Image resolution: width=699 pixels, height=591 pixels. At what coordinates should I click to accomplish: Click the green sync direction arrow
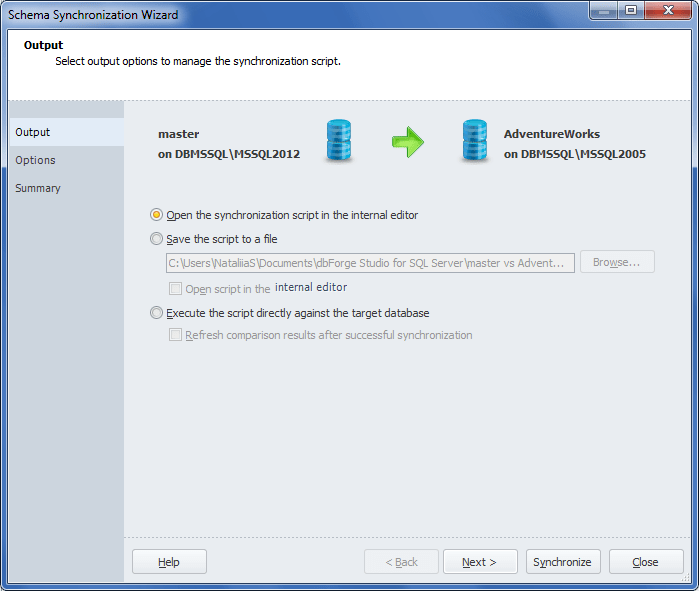click(408, 142)
